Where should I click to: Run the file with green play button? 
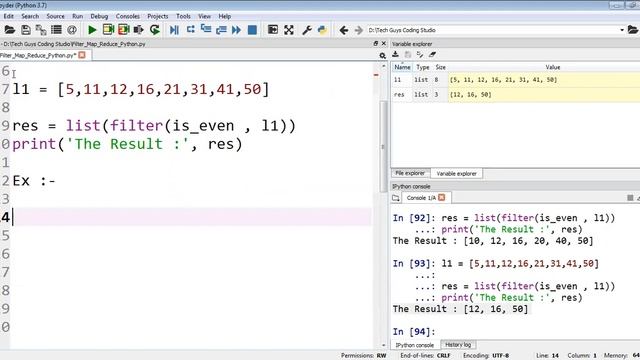92,30
